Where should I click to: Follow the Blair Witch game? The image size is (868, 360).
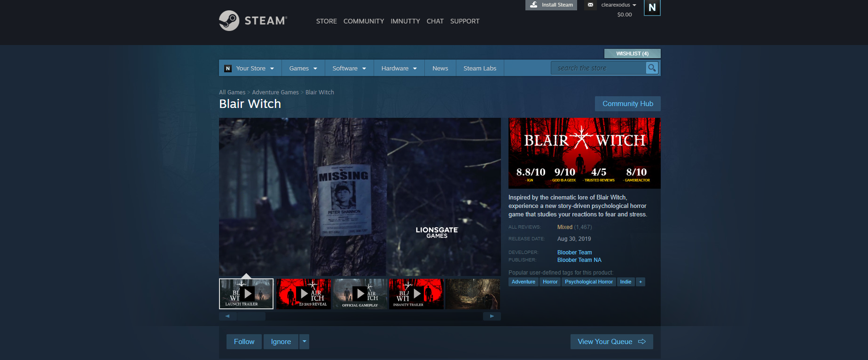[244, 342]
